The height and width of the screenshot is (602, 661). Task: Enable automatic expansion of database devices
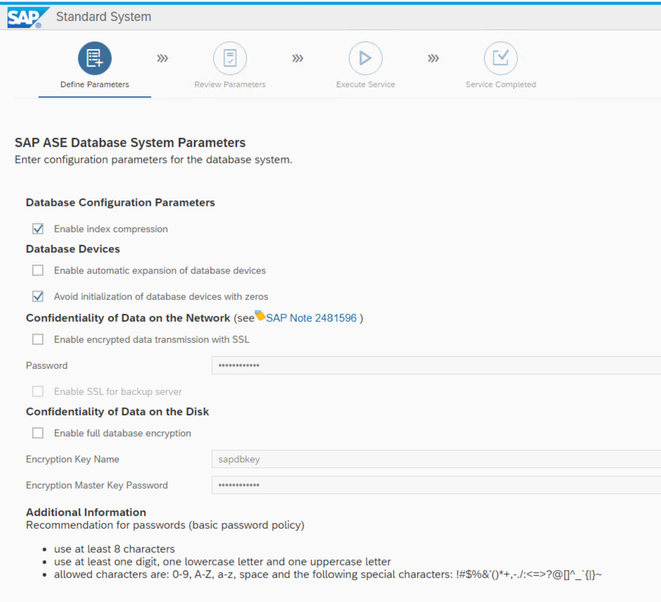point(38,270)
